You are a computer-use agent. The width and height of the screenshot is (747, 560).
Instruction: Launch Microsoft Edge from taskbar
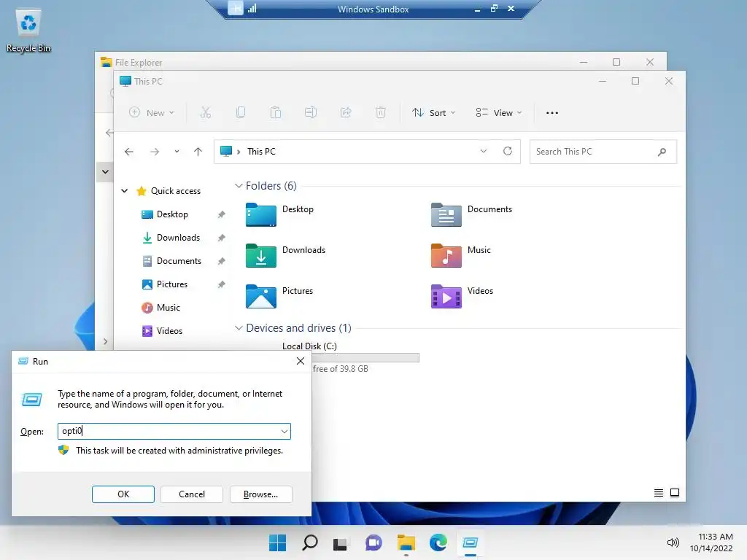pos(438,542)
